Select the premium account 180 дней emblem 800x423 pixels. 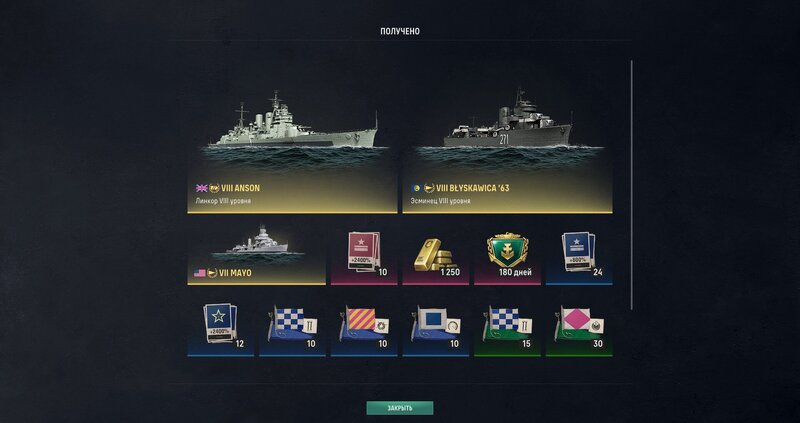click(507, 252)
